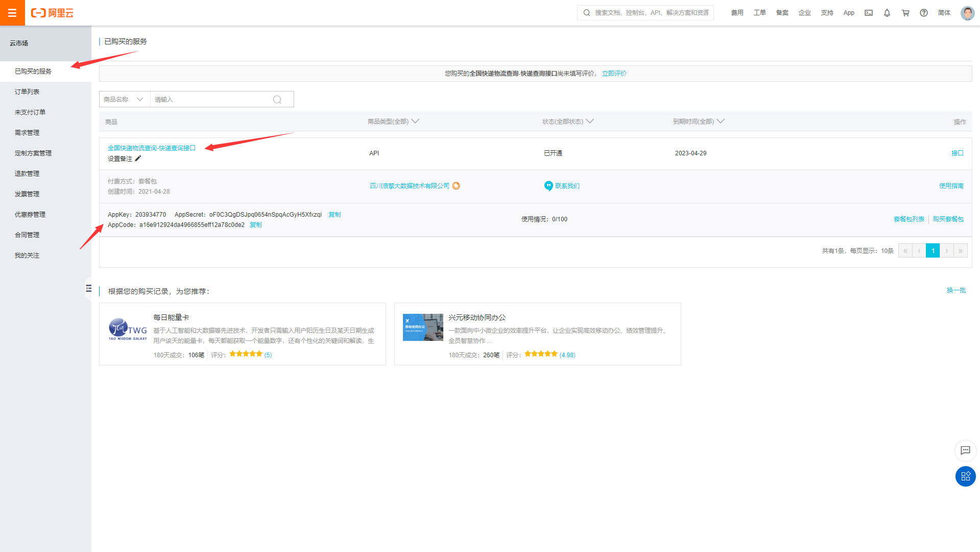Open the 接口 action link
Screen dimensions: 980x552
click(x=957, y=153)
